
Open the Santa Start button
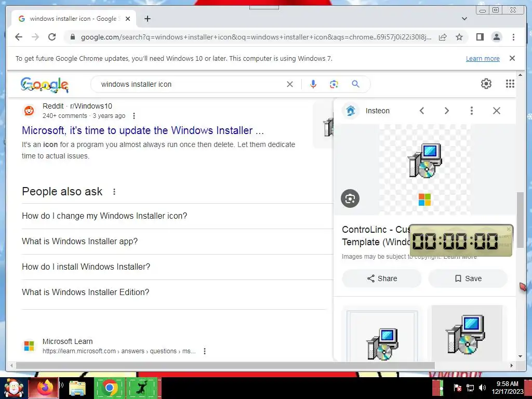pos(13,388)
